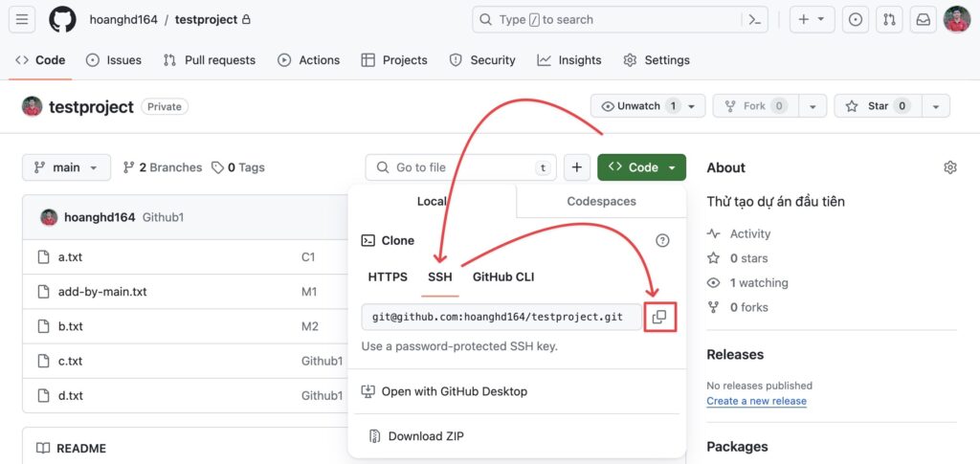Click the Fork button

[x=755, y=106]
